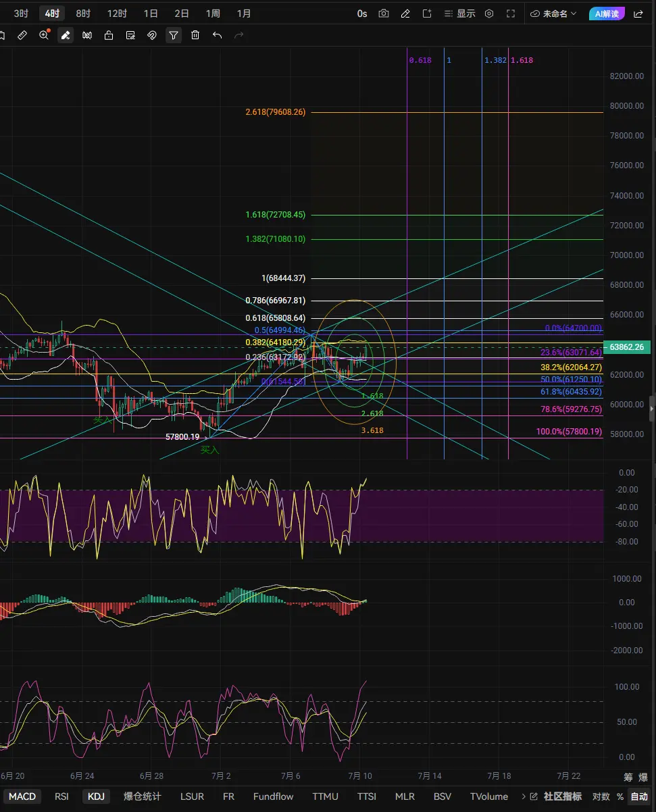Select the 1日 timeframe
The width and height of the screenshot is (656, 812).
point(151,14)
